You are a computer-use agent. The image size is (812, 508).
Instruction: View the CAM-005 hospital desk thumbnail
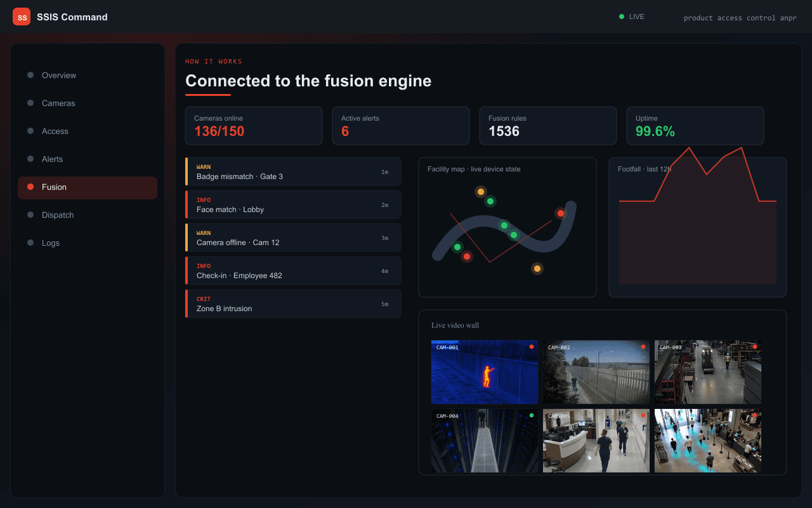point(596,441)
